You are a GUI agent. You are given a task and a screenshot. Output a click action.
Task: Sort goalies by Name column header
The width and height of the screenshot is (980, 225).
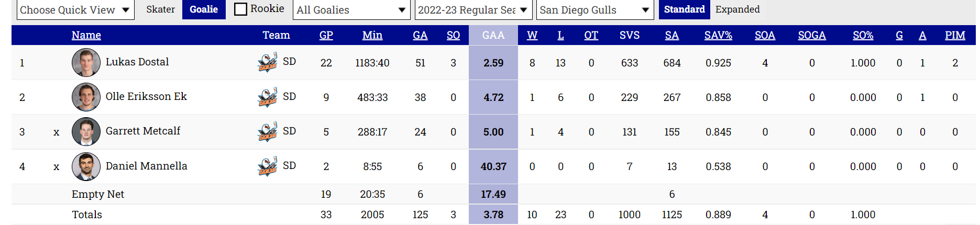tap(86, 35)
